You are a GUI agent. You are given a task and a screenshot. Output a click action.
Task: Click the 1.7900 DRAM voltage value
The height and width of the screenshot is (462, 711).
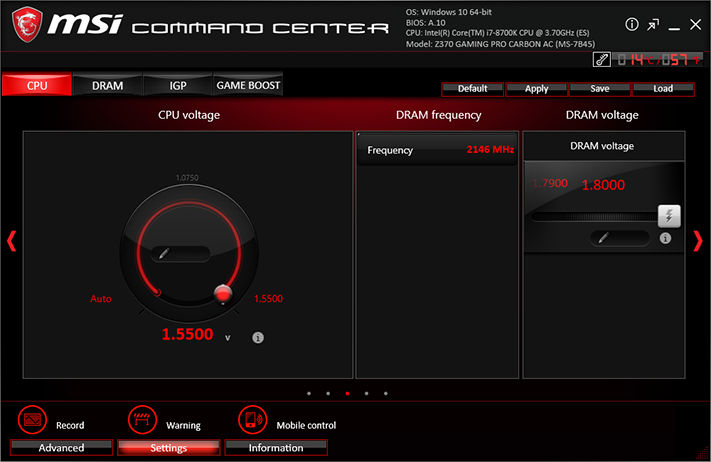(550, 183)
